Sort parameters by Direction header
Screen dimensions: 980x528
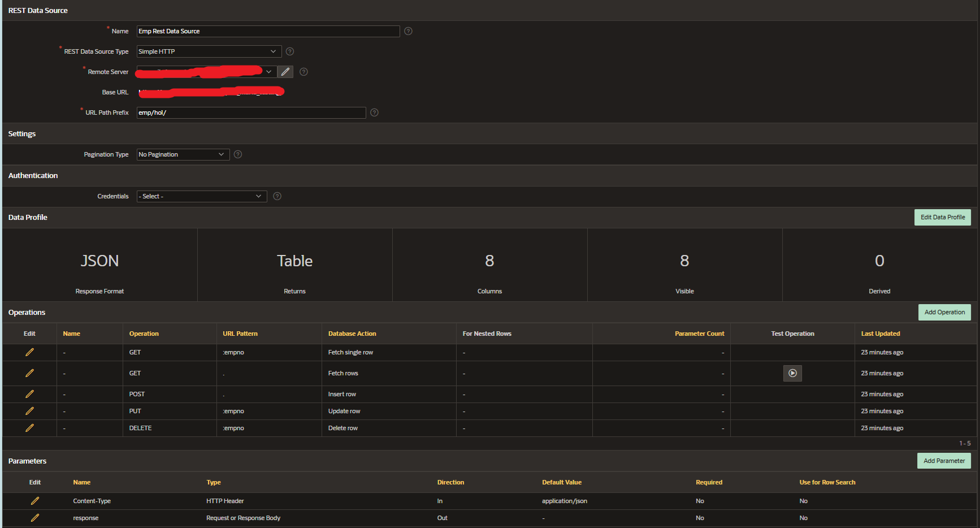tap(450, 482)
